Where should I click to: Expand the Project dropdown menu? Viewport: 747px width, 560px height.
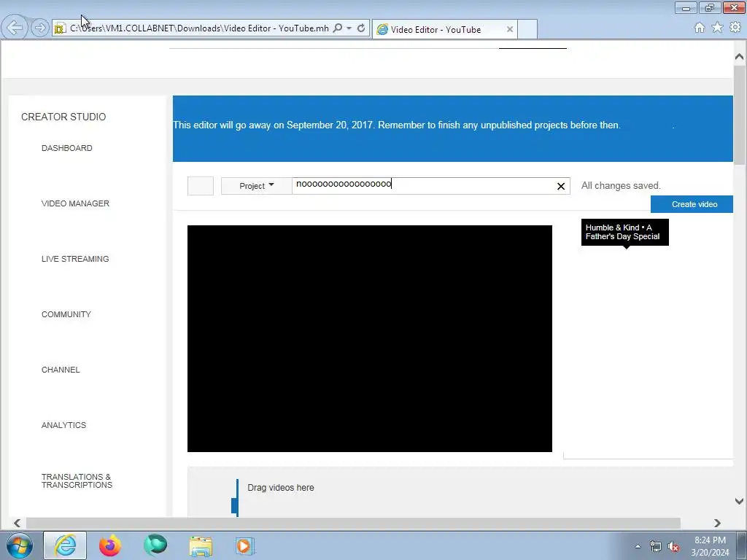(x=256, y=186)
